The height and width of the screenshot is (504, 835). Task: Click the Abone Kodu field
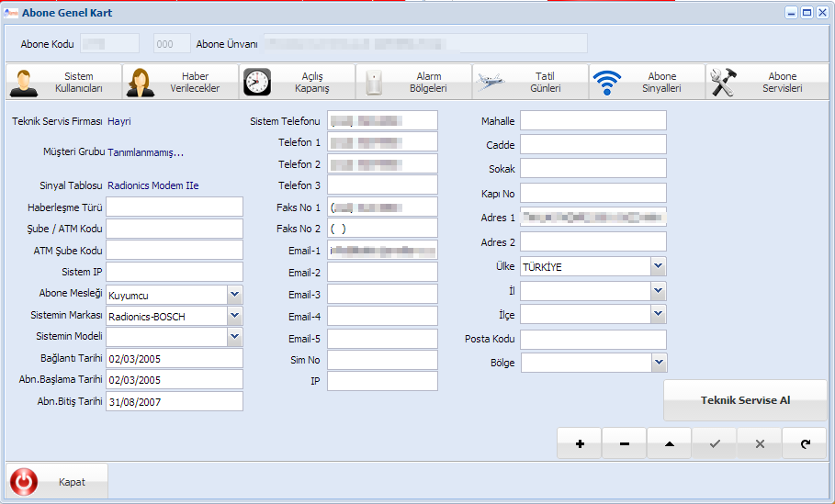click(x=109, y=44)
